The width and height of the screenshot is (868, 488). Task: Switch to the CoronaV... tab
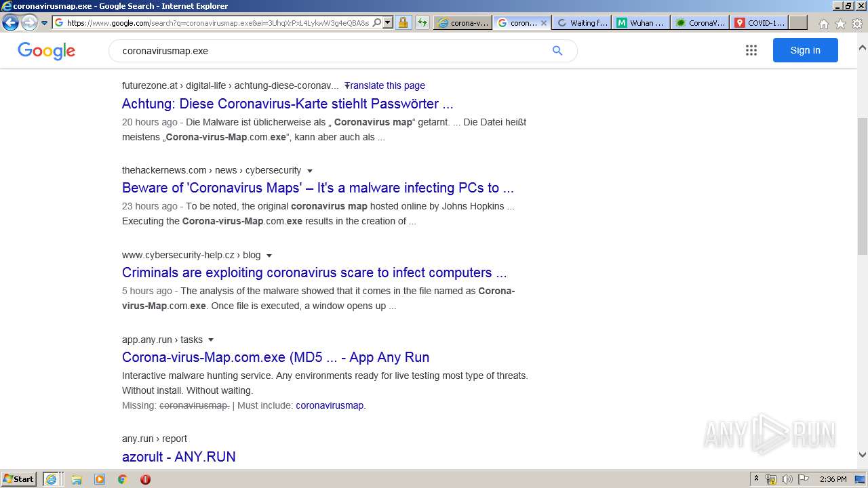pos(701,22)
